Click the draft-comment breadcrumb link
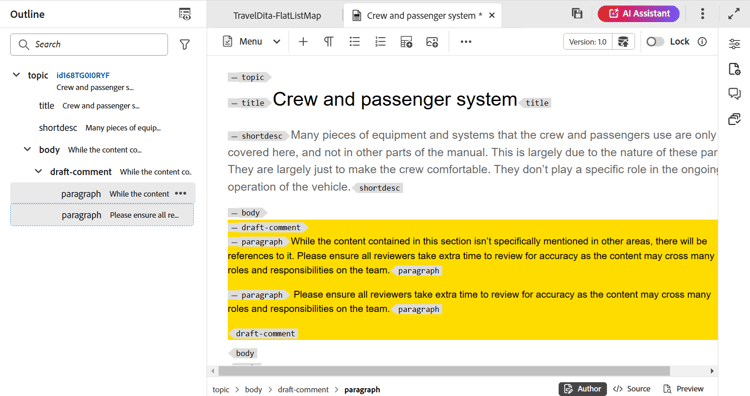The image size is (750, 396). point(303,389)
